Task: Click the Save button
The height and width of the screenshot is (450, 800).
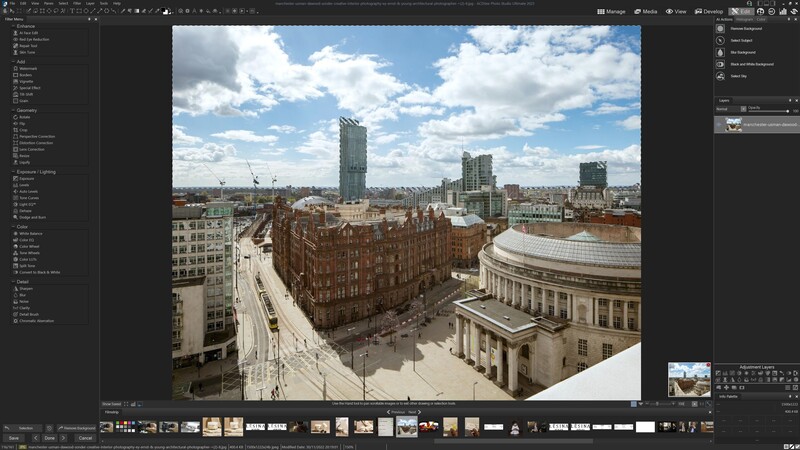Action: (x=14, y=438)
